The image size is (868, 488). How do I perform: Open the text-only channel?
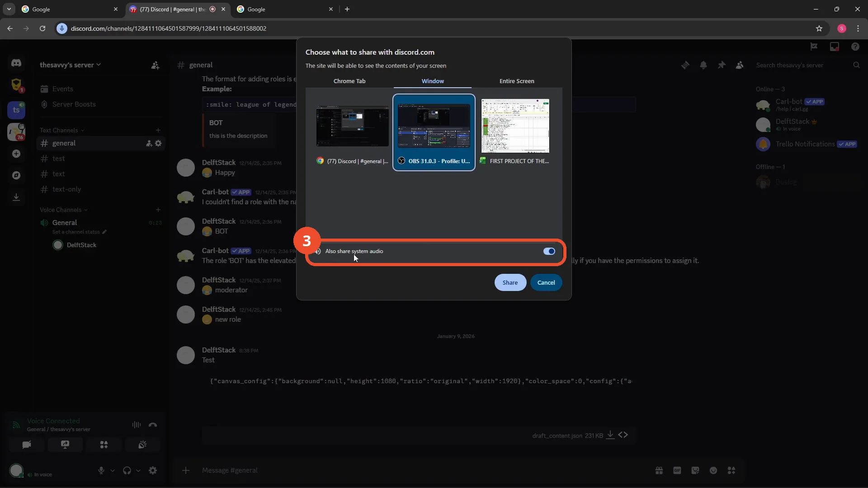pos(66,189)
